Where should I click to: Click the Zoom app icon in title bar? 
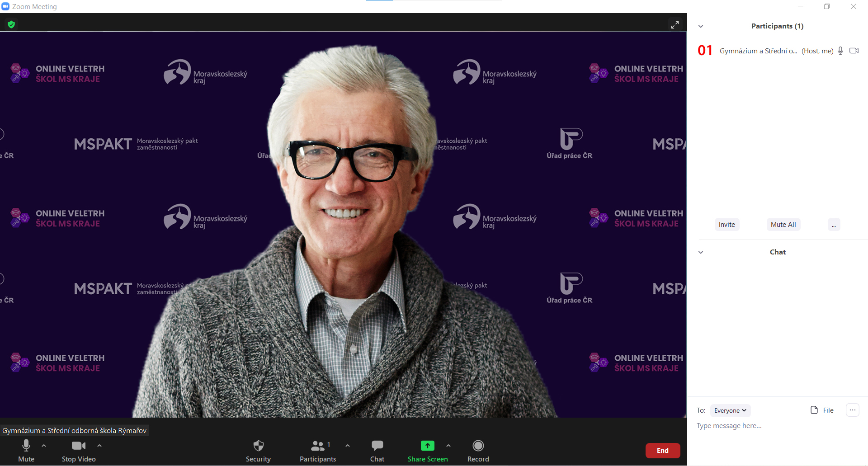[x=5, y=6]
